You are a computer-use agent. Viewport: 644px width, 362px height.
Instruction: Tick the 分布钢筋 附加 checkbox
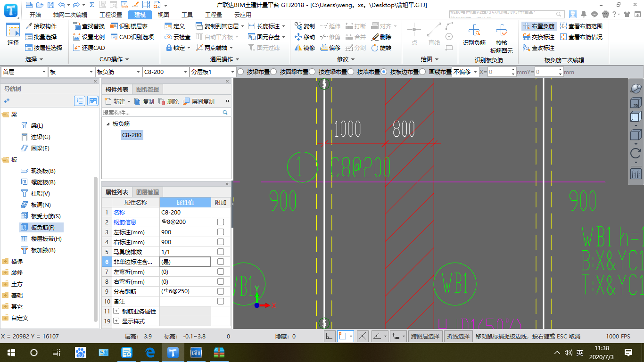(x=221, y=291)
